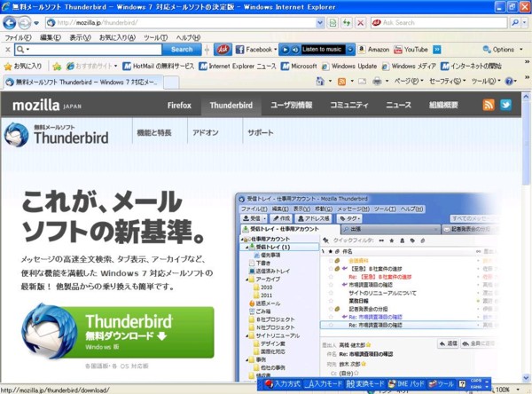The height and width of the screenshot is (394, 532).
Task: Open the ページ(P) command bar menu
Action: click(409, 82)
